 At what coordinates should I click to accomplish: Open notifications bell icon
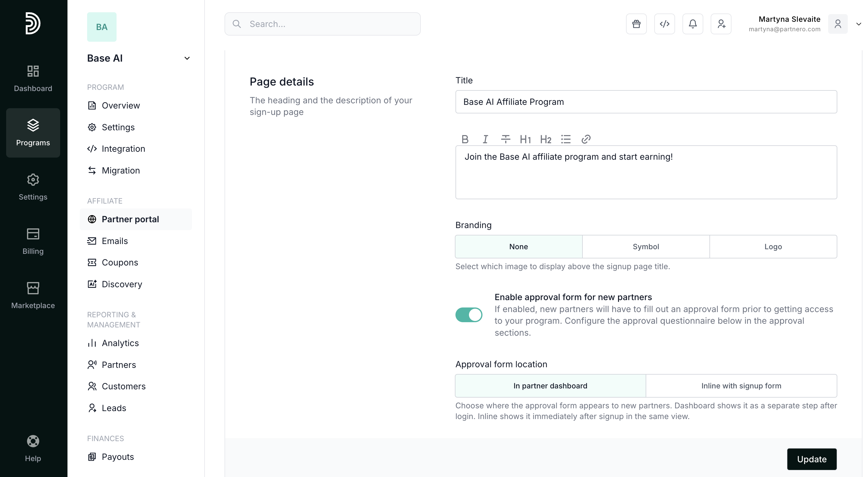coord(693,24)
